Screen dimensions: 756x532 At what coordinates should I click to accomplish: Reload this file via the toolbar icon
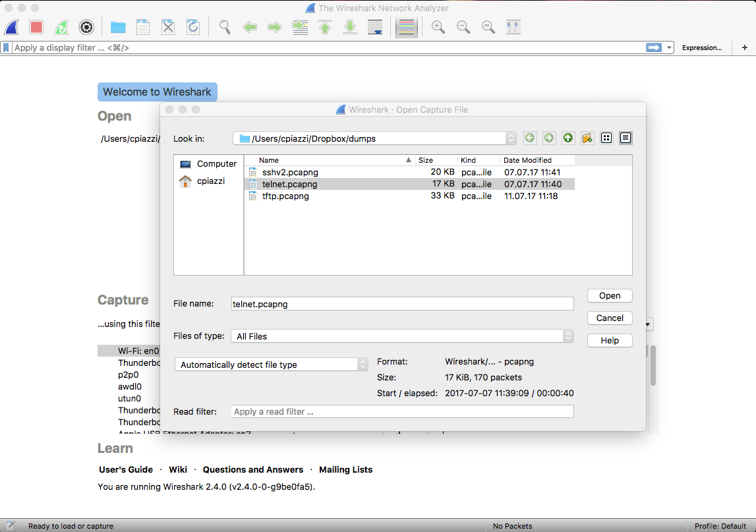[x=193, y=27]
